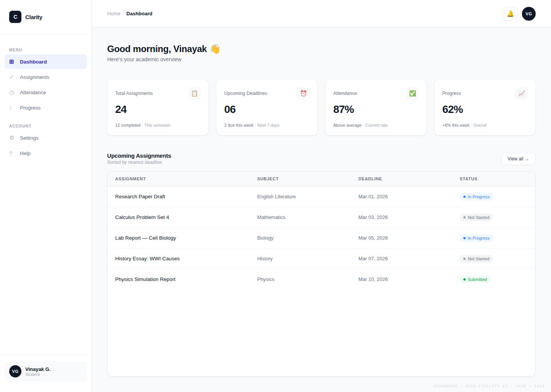Click the View all button
Screen dimensions: 551x392
(x=518, y=159)
